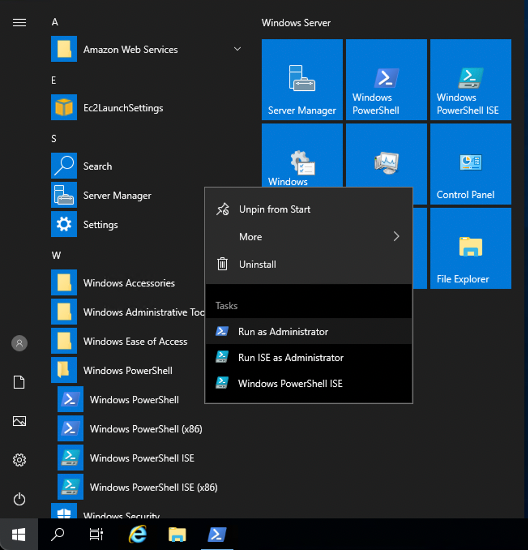
Task: Click the Windows PowerShell tile
Action: [x=386, y=80]
